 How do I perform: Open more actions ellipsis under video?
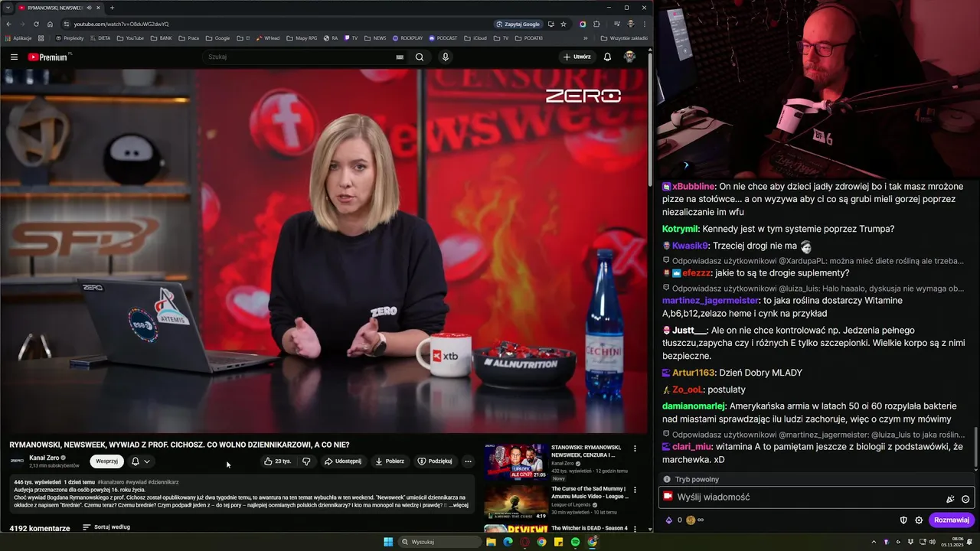tap(468, 461)
